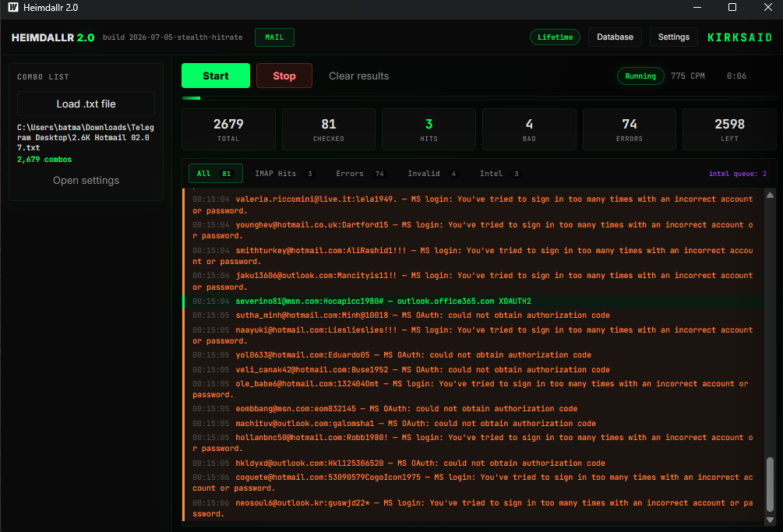
Task: Maximize the Heimdallr window
Action: pos(732,7)
